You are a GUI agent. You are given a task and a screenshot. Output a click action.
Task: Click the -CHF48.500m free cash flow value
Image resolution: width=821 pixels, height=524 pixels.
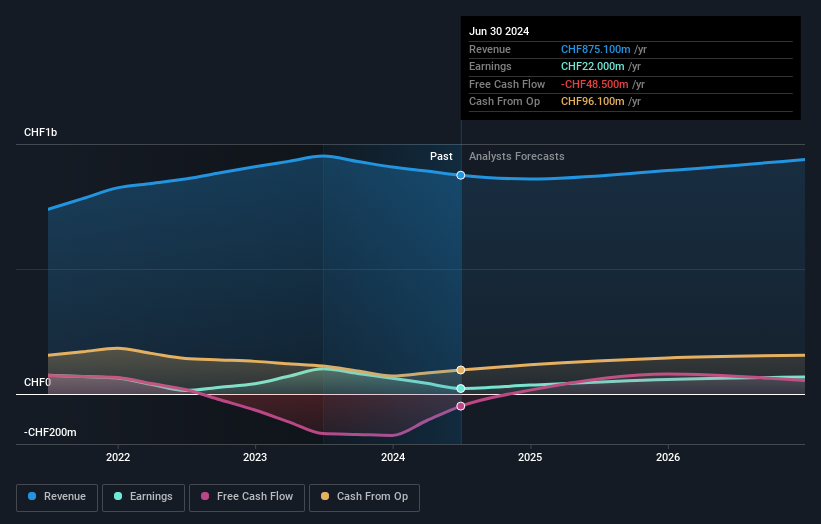595,84
